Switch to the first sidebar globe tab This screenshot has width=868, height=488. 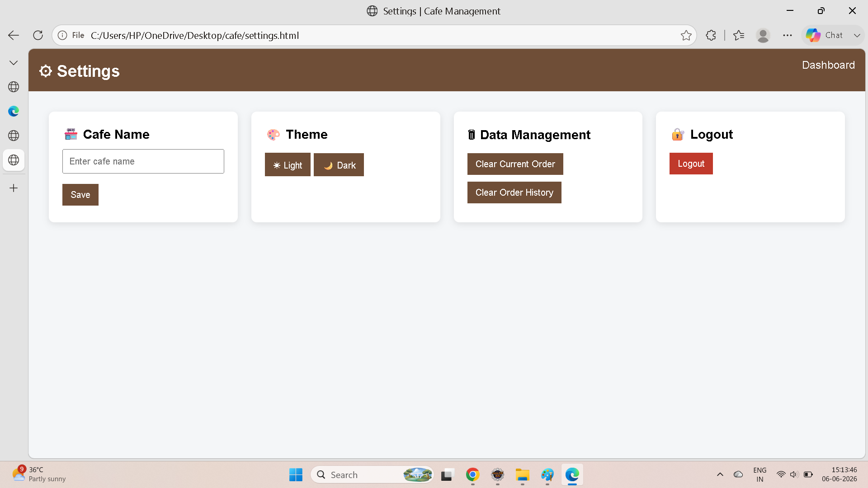pos(14,87)
